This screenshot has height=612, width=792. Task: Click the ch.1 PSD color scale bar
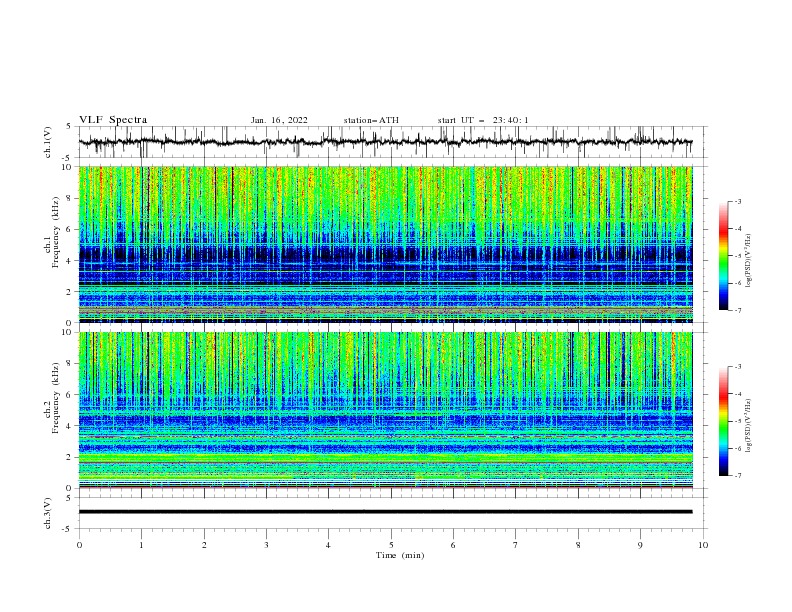pyautogui.click(x=723, y=255)
